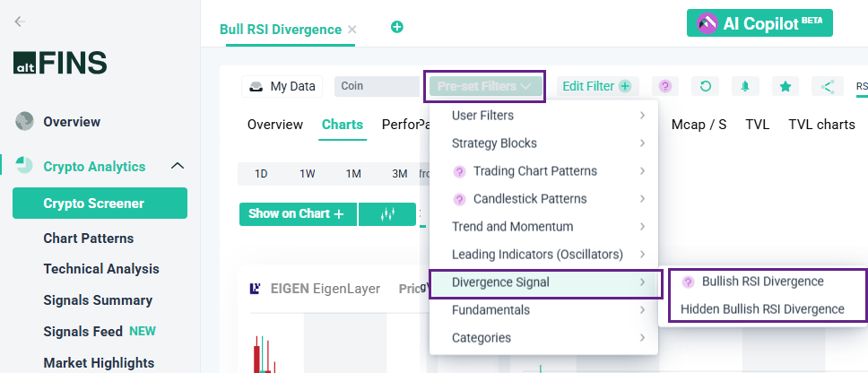868x373 pixels.
Task: Add a new screener tab
Action: click(397, 27)
